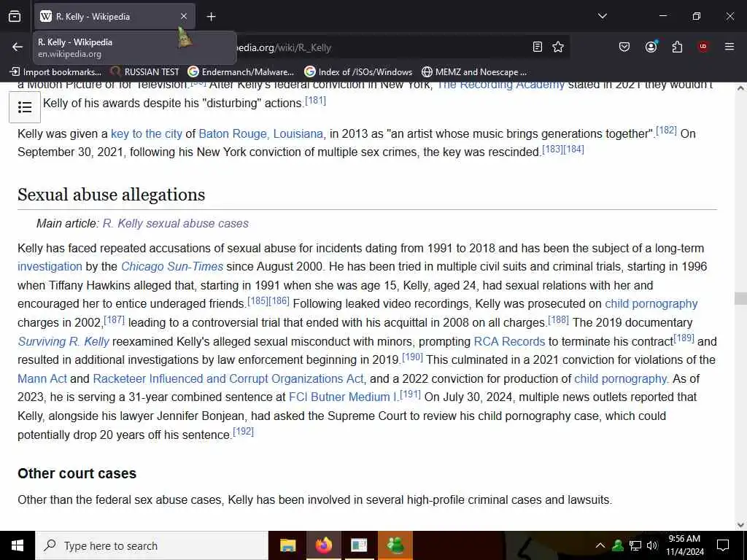This screenshot has width=747, height=560.
Task: Open citation reference [182]
Action: pyautogui.click(x=666, y=130)
